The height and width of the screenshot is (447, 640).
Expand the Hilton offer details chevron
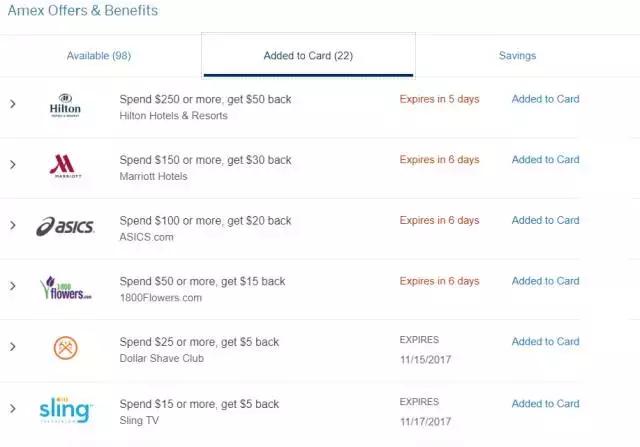click(12, 104)
